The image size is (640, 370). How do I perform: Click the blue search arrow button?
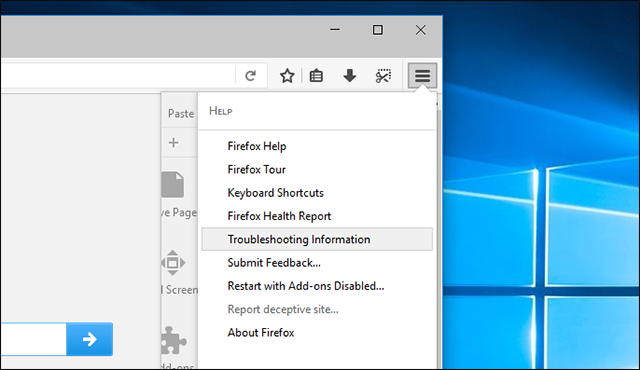coord(89,339)
